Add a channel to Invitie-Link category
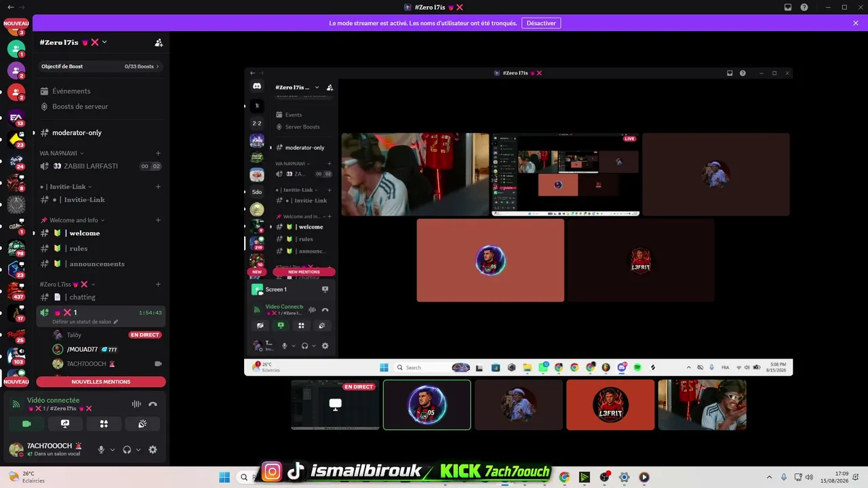Image resolution: width=868 pixels, height=488 pixels. point(158,186)
